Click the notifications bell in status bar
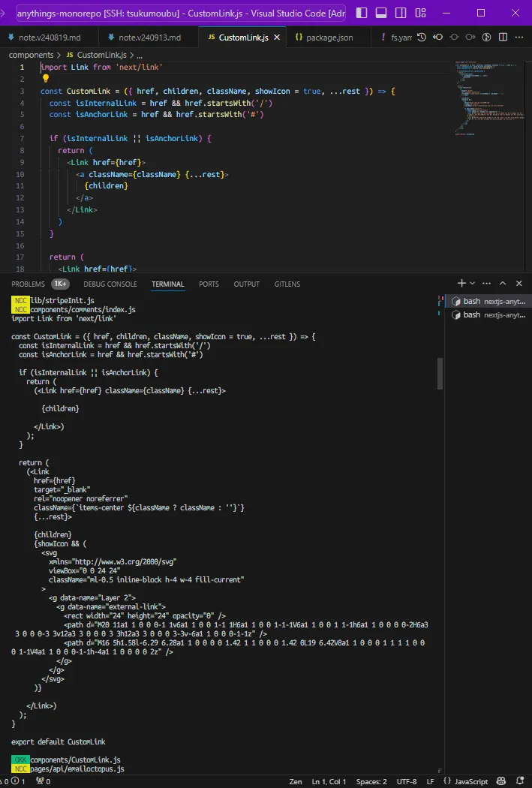The image size is (532, 788). 523,781
